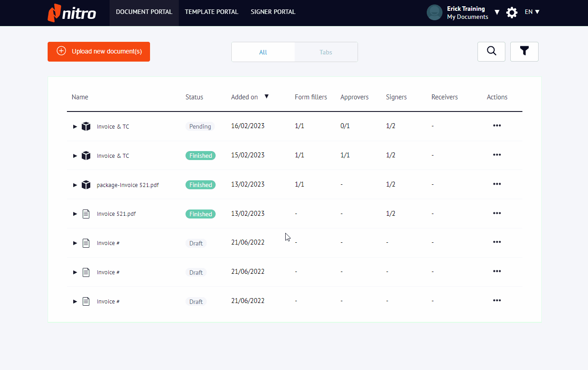Viewport: 588px width, 370px height.
Task: Click the Nitro logo
Action: click(72, 13)
